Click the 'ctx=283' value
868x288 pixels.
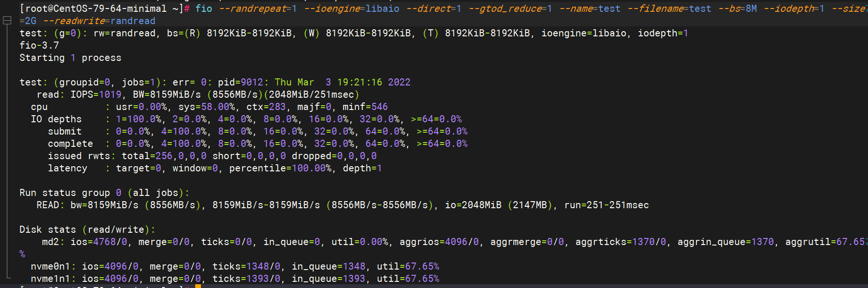pos(266,107)
